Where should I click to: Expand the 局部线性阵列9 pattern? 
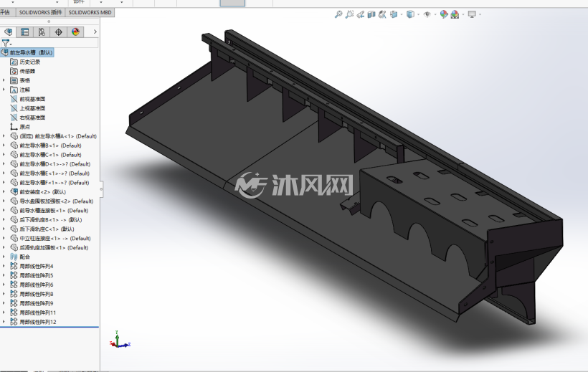[x=4, y=303]
